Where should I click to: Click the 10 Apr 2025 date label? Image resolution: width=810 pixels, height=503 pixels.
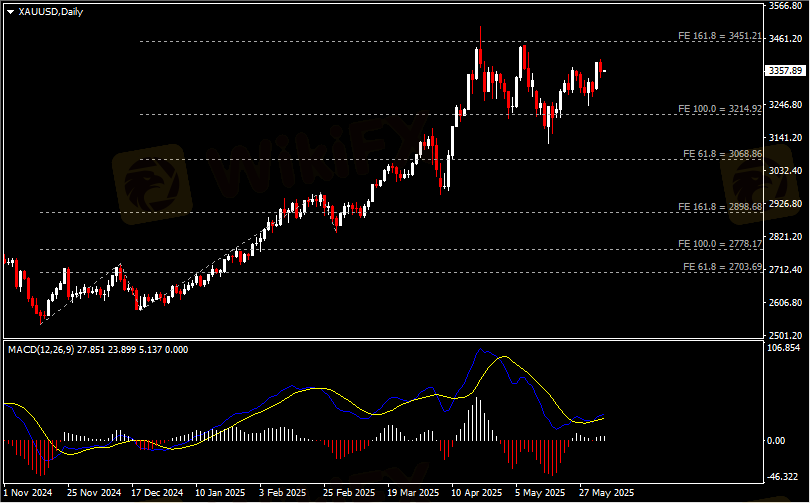click(477, 493)
